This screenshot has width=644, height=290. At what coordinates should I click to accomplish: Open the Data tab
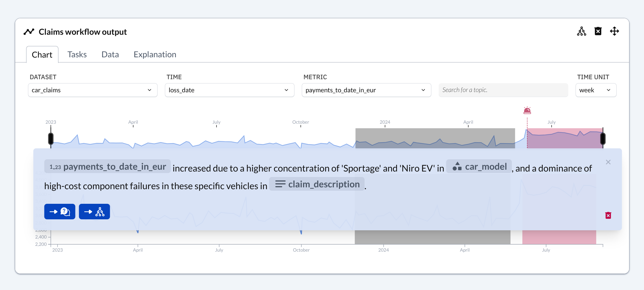pos(110,55)
